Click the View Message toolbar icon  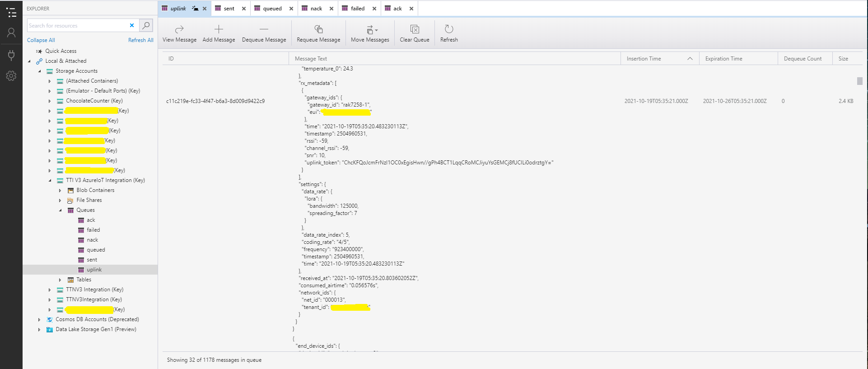point(179,29)
